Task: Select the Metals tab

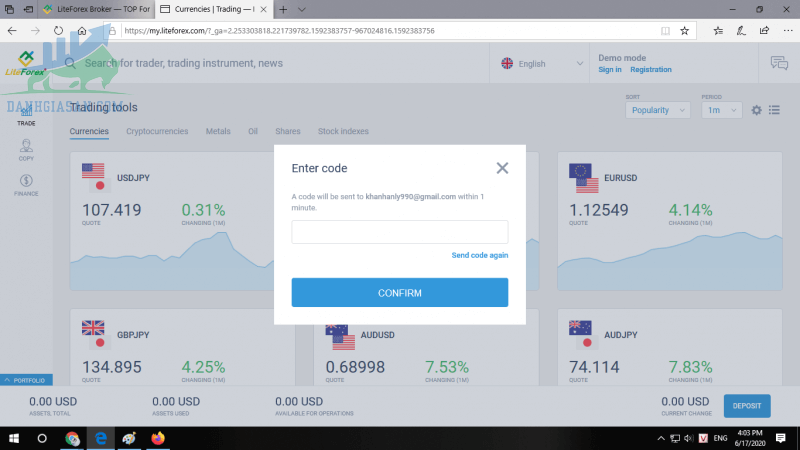Action: [218, 131]
